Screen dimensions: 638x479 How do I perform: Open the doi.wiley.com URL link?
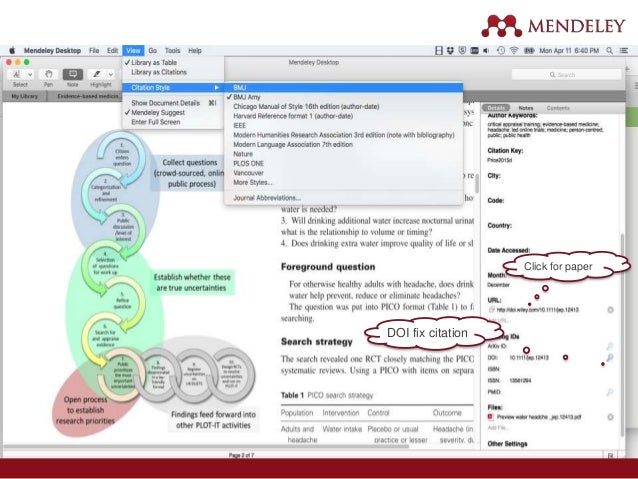pyautogui.click(x=537, y=310)
